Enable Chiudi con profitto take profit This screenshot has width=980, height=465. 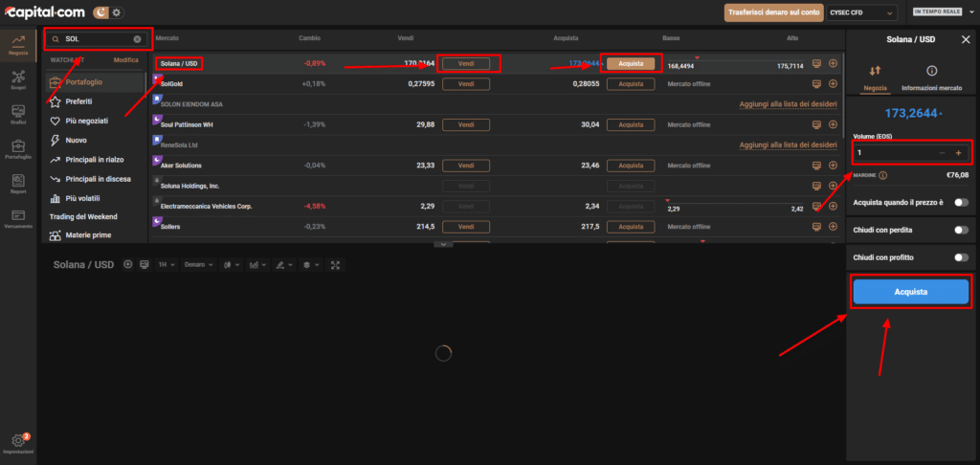961,257
